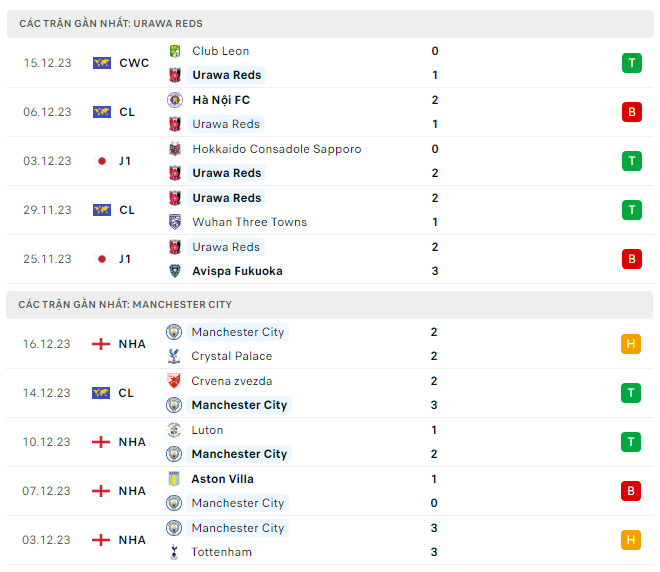Open the Crystal Palace team link
660x572 pixels.
tap(231, 356)
